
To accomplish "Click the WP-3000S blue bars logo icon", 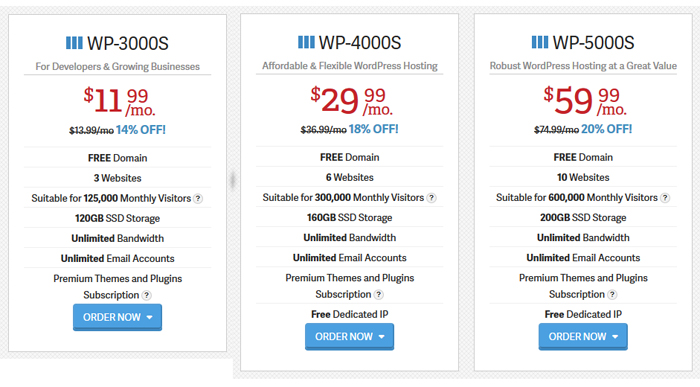I will (74, 43).
